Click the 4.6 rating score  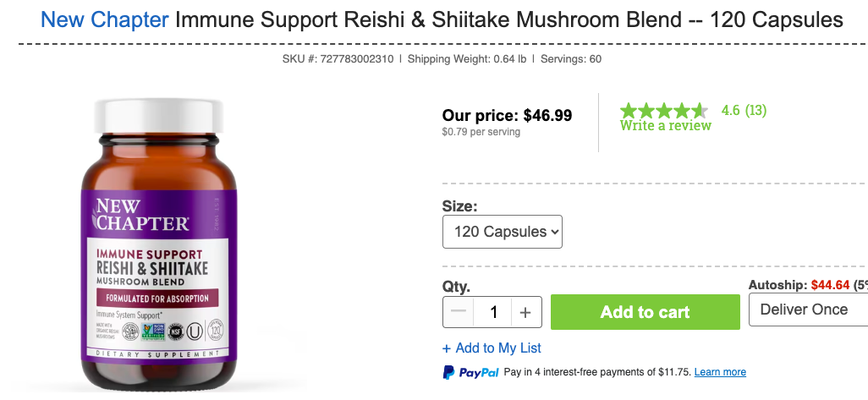point(731,110)
